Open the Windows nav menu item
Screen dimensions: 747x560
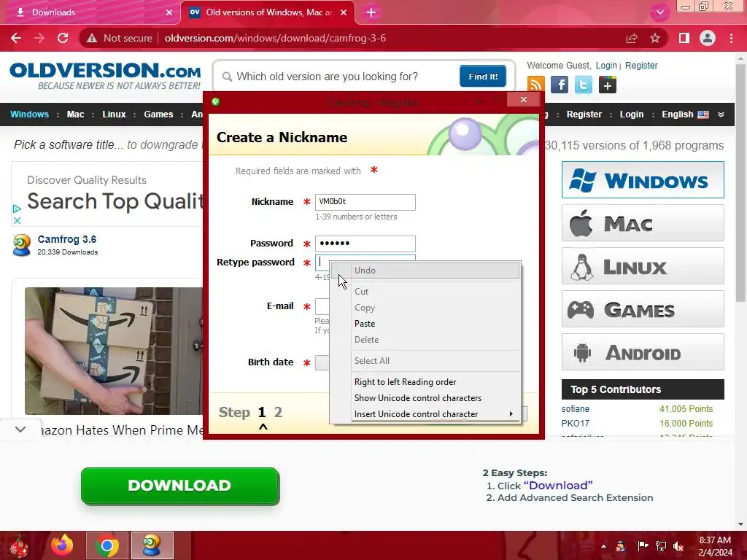click(x=29, y=114)
